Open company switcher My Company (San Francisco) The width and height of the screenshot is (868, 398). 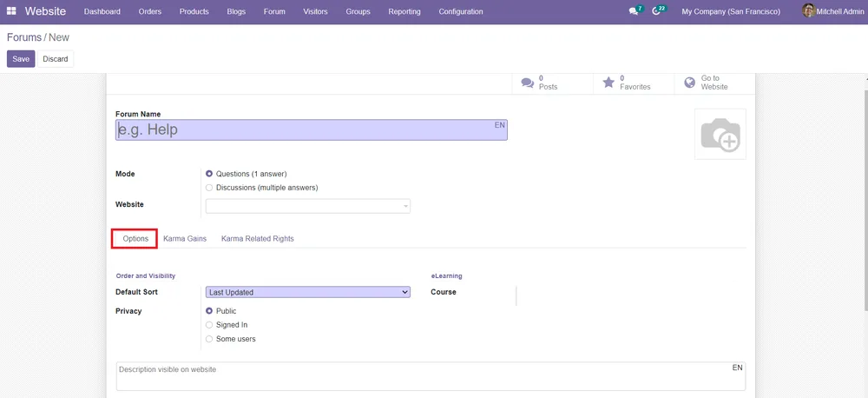[x=731, y=11]
